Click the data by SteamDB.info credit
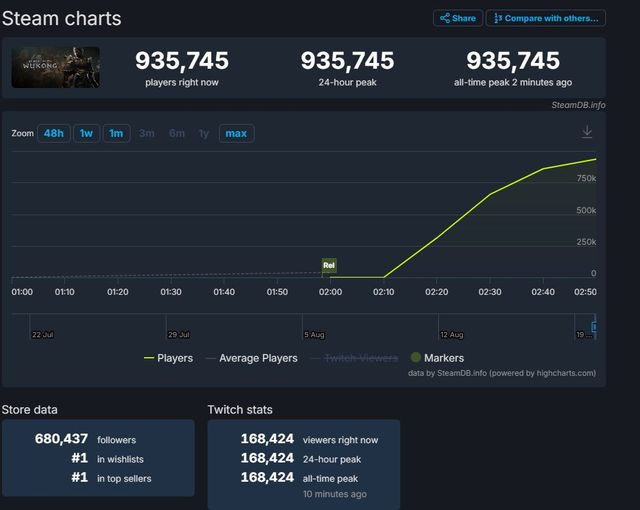The image size is (640, 510). point(501,373)
